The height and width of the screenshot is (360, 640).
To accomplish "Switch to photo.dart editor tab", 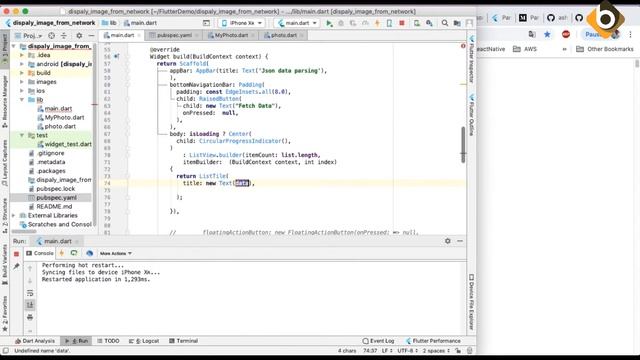I will coord(283,36).
